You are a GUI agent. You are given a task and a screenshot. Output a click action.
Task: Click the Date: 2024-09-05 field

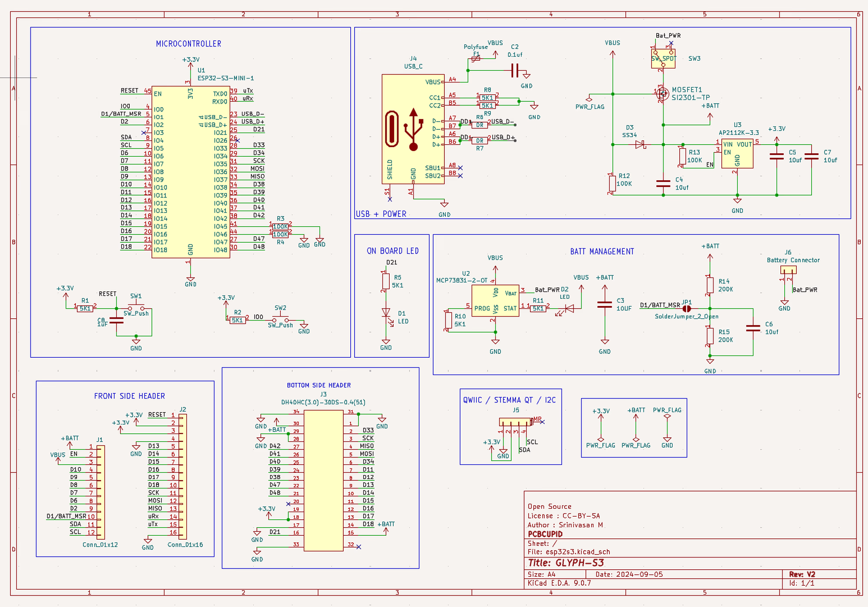629,574
